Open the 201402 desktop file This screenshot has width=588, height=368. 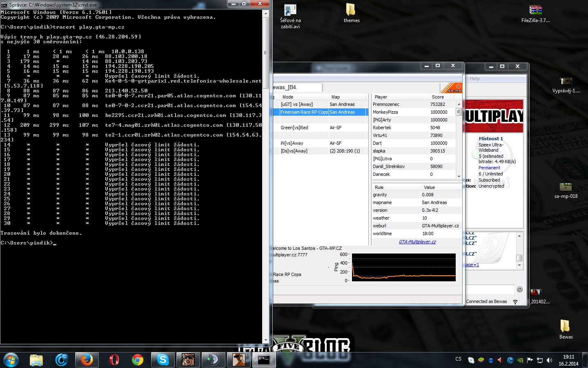pos(540,296)
